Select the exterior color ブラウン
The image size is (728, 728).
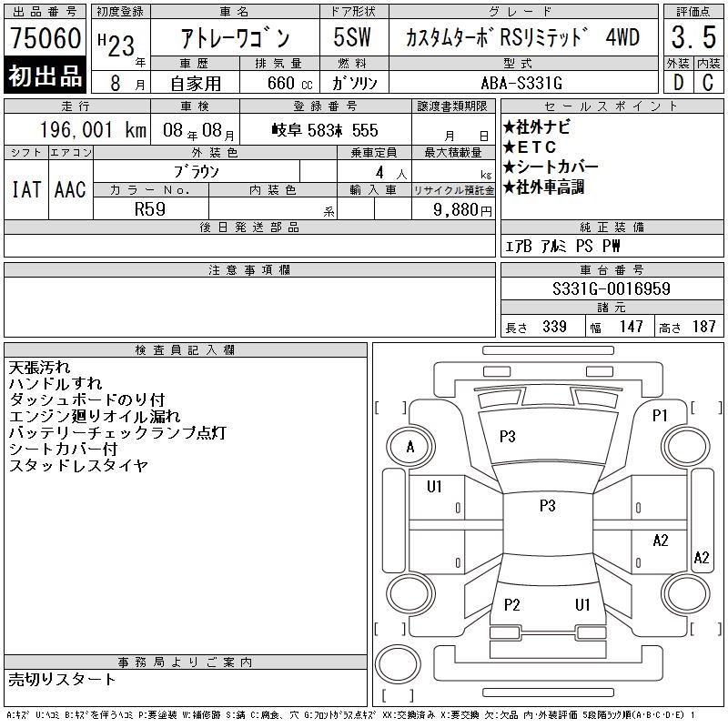(x=197, y=172)
